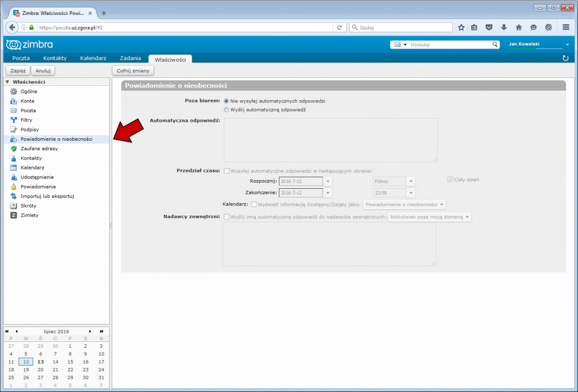Switch to the Poczta tab

coord(21,58)
